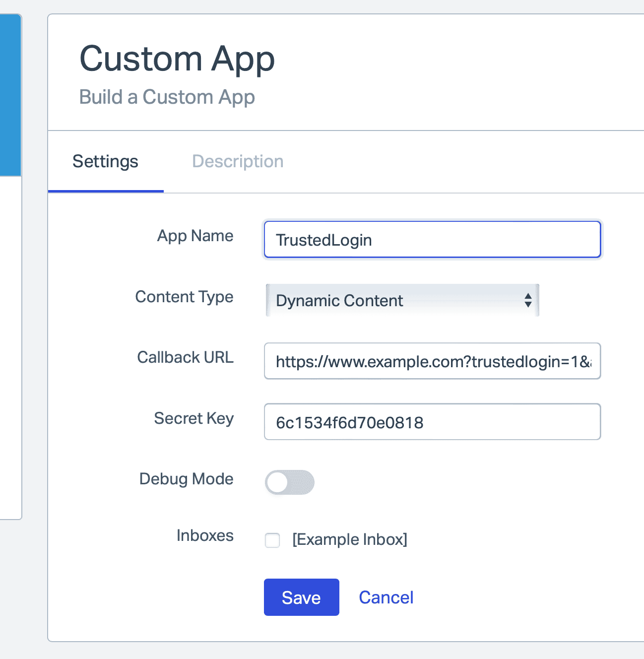
Task: Check the Example Inbox checkbox
Action: click(x=272, y=540)
